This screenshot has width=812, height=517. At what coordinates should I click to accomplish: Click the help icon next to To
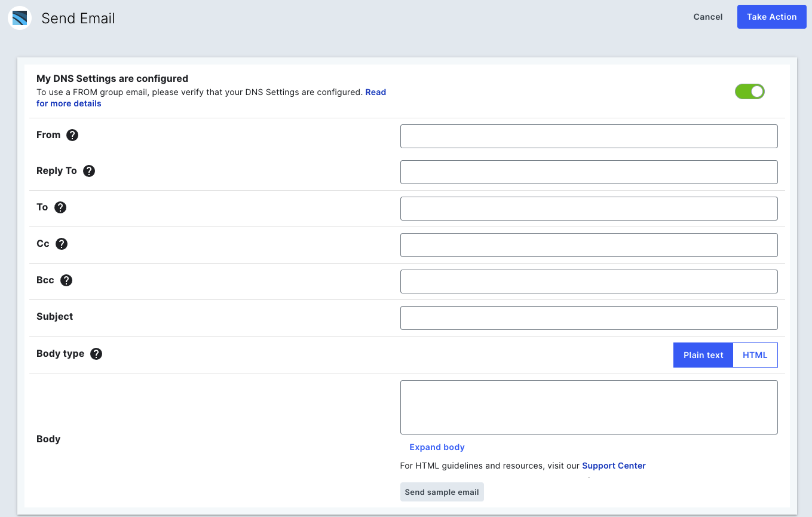[x=60, y=207]
